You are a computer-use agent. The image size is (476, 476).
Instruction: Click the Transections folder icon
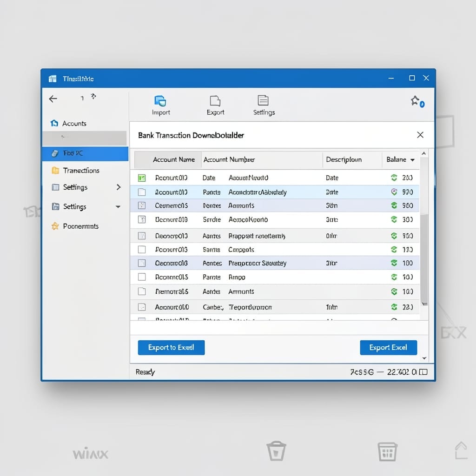pyautogui.click(x=55, y=170)
